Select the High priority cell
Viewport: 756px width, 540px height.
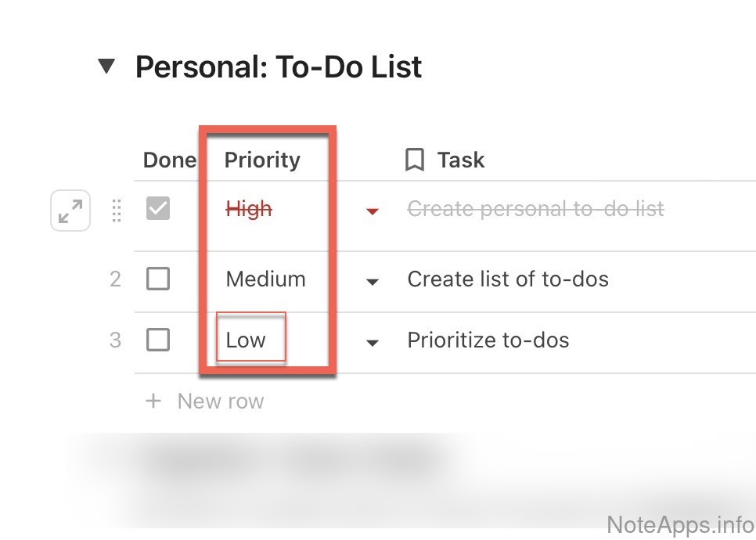pos(249,209)
